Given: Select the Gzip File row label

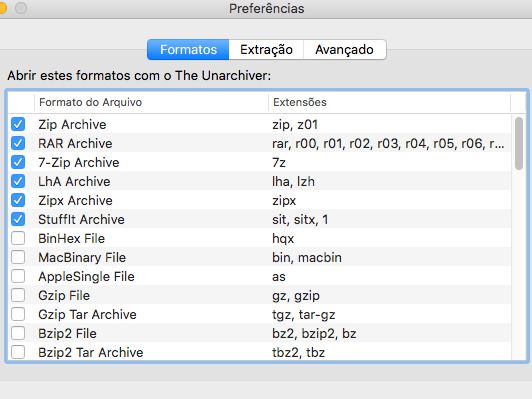Looking at the screenshot, I should 64,296.
